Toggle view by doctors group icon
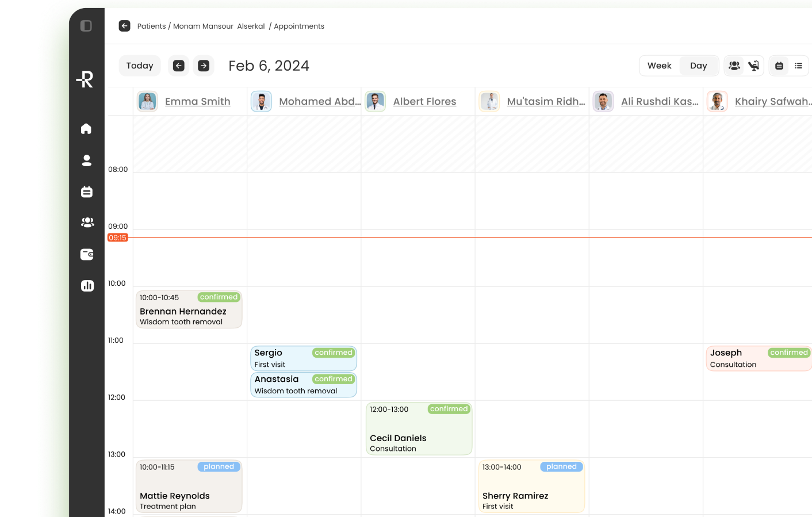This screenshot has width=812, height=517. click(x=734, y=66)
